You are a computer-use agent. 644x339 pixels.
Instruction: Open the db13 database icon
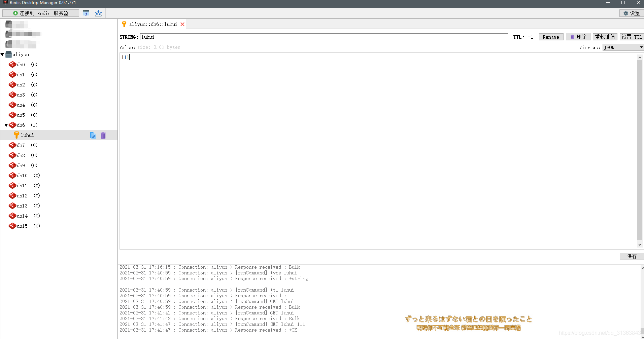[x=12, y=206]
